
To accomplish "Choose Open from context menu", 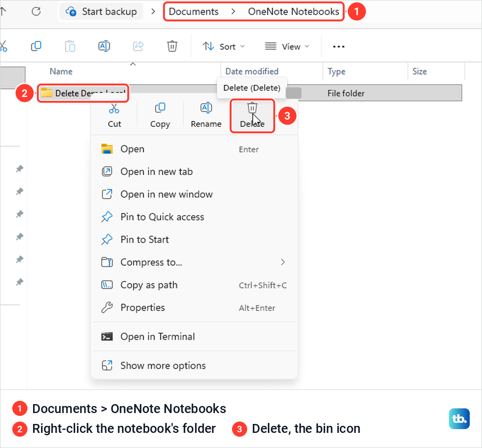I will click(194, 149).
